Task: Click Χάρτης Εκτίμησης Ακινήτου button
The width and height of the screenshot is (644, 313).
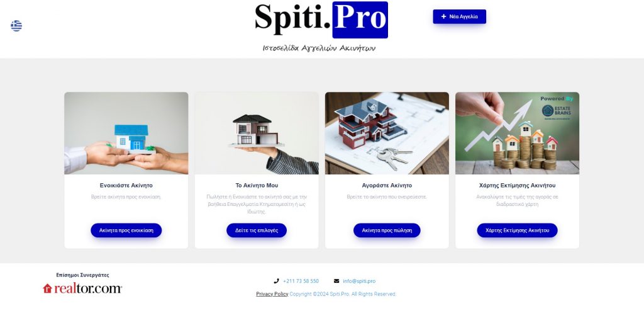Action: click(x=517, y=230)
